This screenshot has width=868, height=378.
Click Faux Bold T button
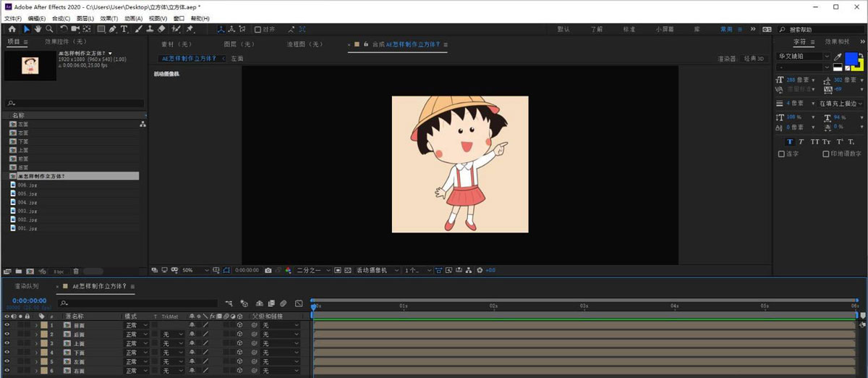point(790,141)
